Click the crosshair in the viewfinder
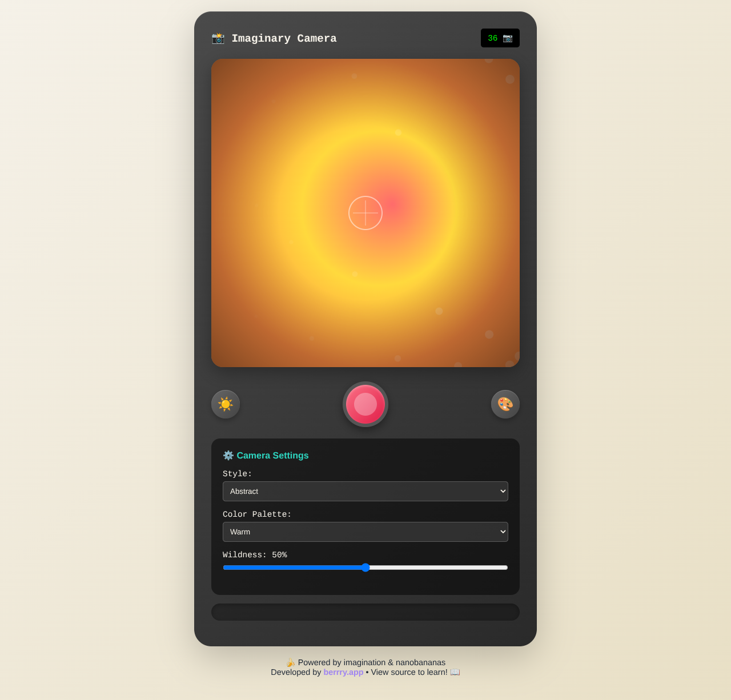The height and width of the screenshot is (700, 731). (x=365, y=212)
